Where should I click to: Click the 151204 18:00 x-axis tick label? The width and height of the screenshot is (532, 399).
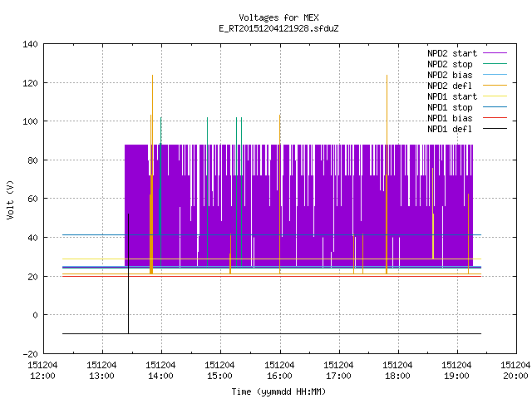click(397, 371)
